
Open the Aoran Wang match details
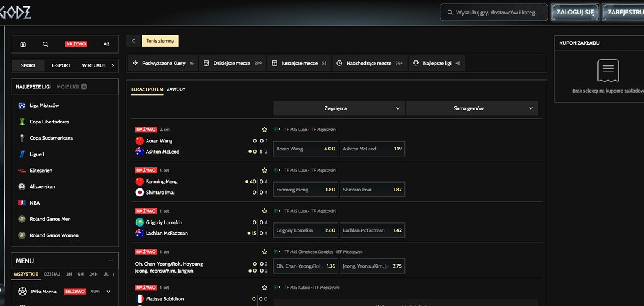tap(159, 140)
